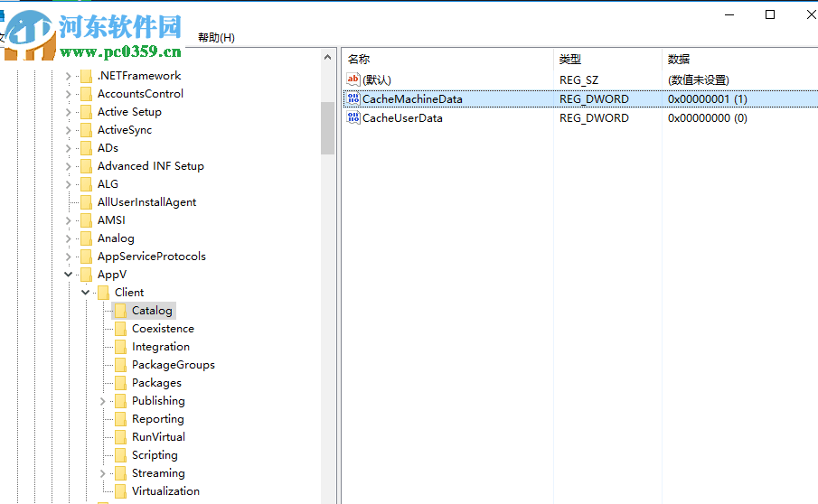Click the (默认) string value icon
Screen dimensions: 818x504
pyautogui.click(x=353, y=79)
